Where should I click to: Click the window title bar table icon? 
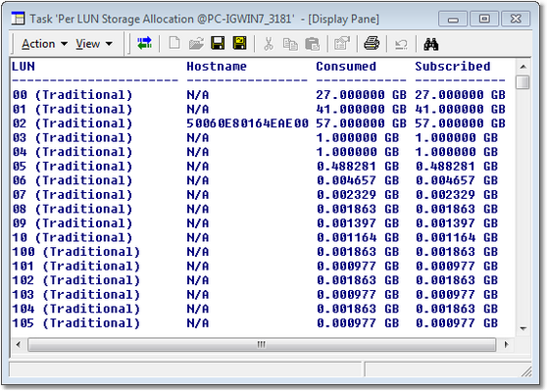click(18, 19)
